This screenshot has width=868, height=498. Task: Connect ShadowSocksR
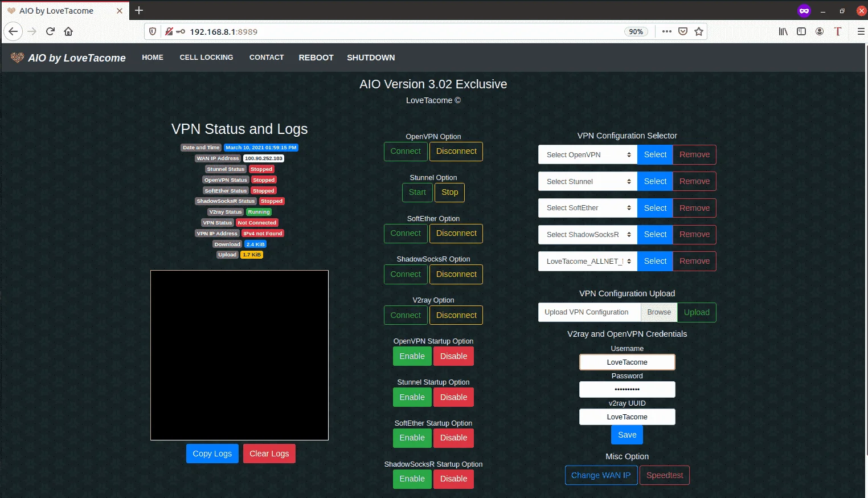click(x=406, y=274)
